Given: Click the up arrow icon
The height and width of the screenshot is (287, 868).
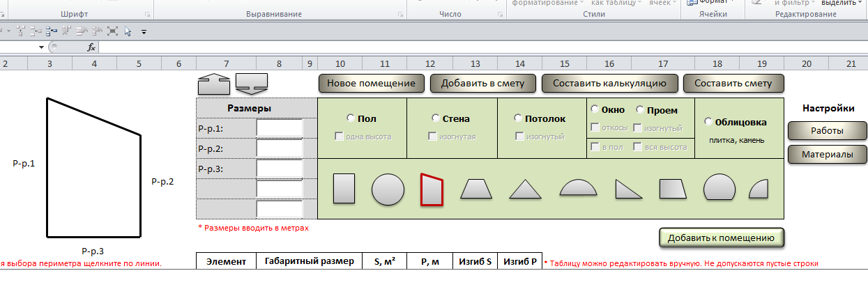Looking at the screenshot, I should click(x=213, y=84).
